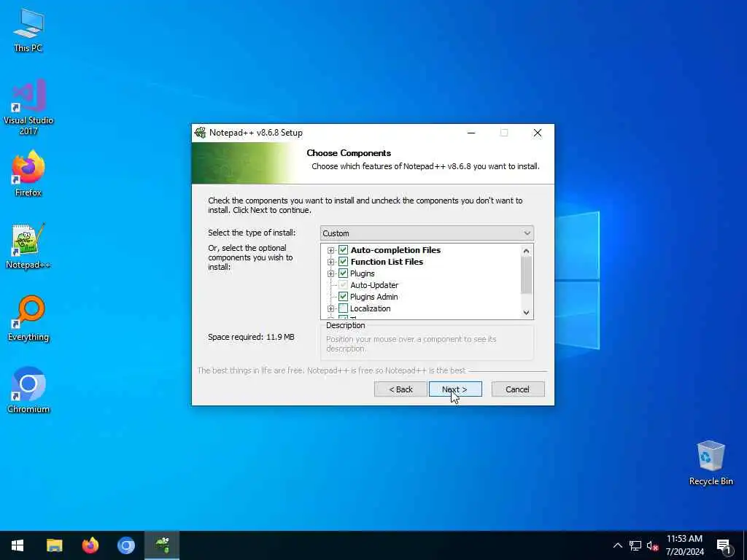
Task: Select the Visual Studio 2017 desktop shortcut
Action: [28, 107]
